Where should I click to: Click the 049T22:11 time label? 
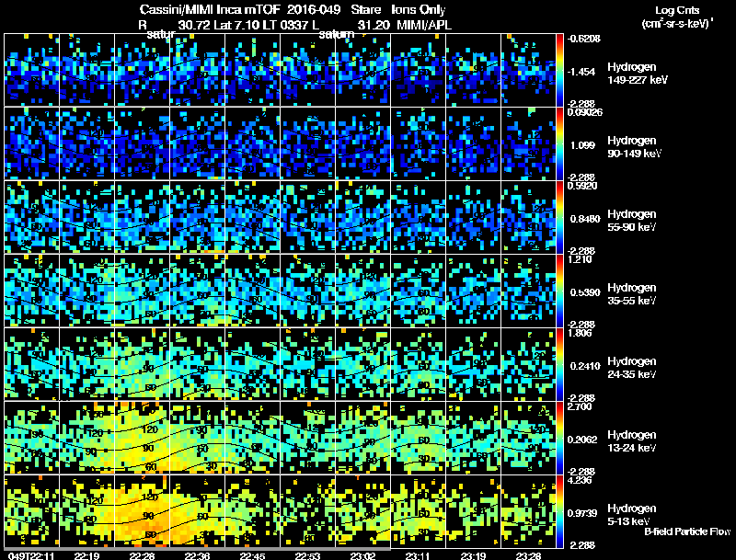pyautogui.click(x=31, y=555)
